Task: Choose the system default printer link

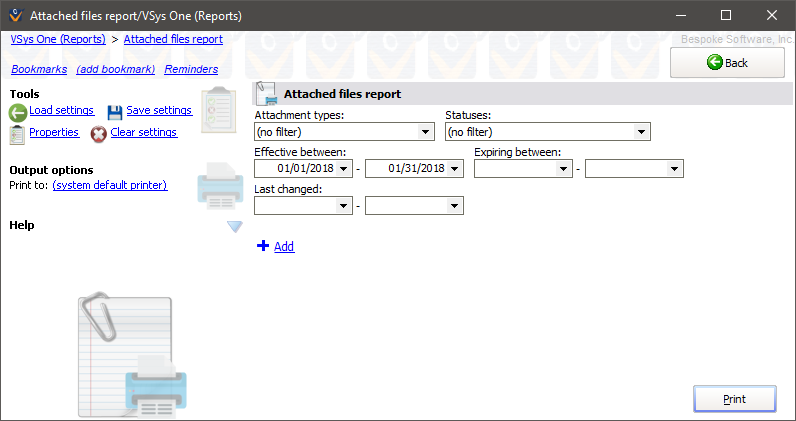Action: coord(110,185)
